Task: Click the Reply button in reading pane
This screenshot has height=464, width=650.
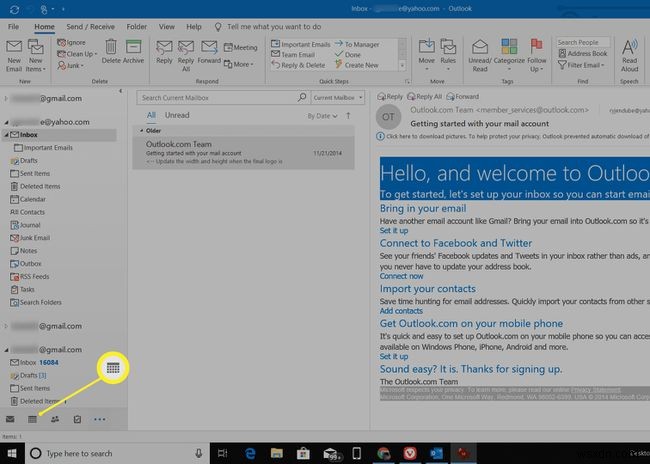Action: (390, 97)
